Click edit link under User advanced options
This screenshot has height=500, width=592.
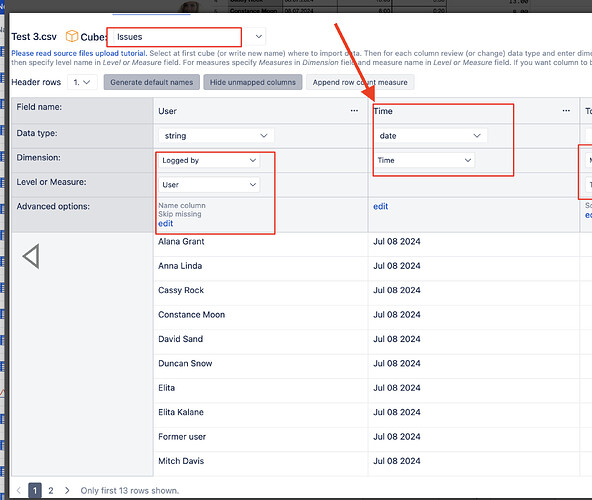pos(166,224)
